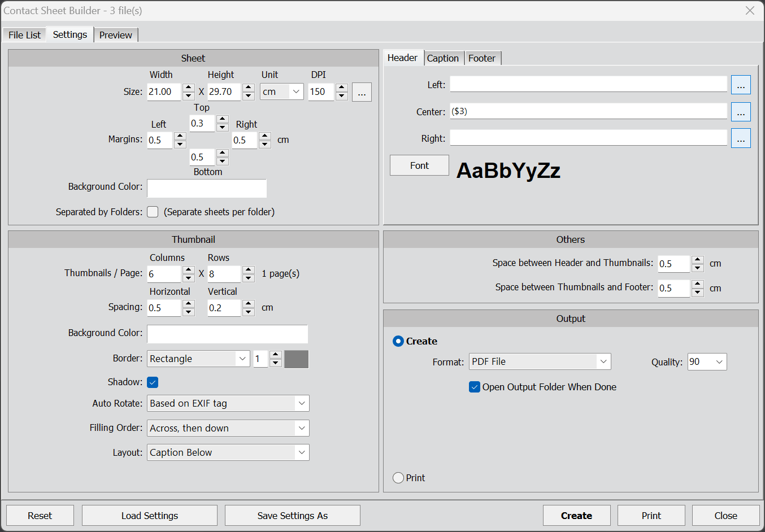Toggle the thumbnail Shadow checkbox
The image size is (765, 532).
(x=153, y=382)
